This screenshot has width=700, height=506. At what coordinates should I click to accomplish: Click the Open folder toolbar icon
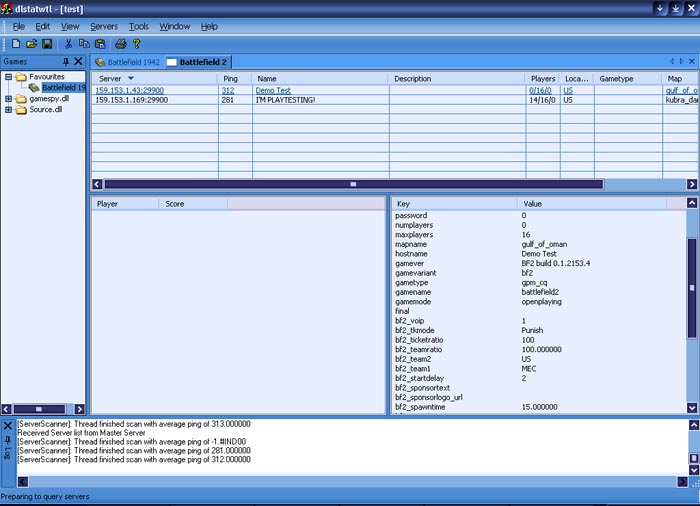pos(31,44)
